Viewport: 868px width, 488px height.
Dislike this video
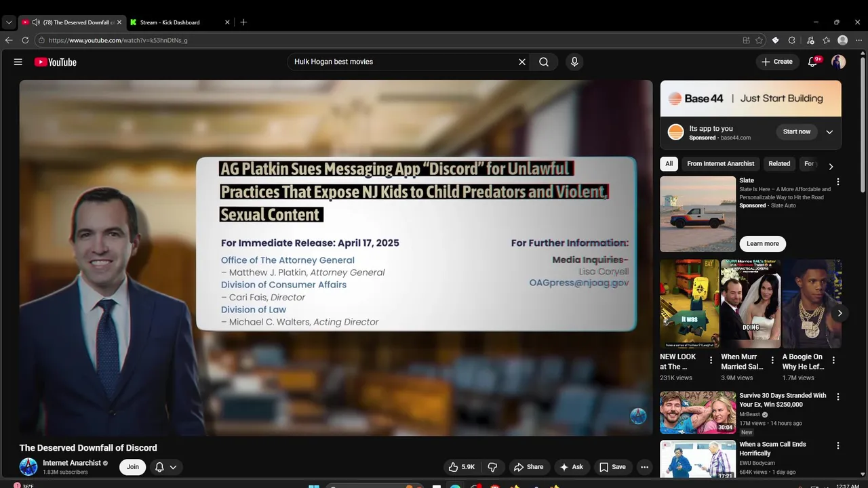[493, 467]
